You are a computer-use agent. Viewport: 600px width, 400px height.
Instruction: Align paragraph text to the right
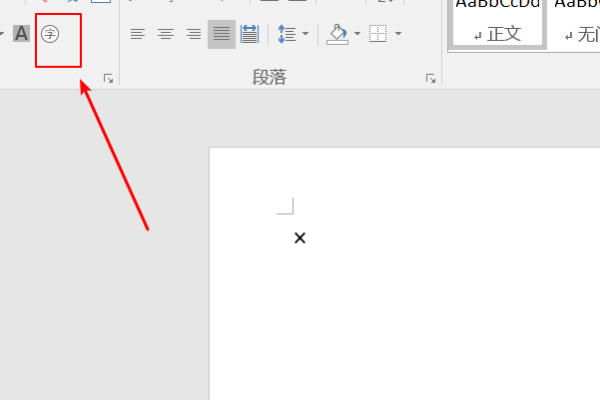[194, 34]
